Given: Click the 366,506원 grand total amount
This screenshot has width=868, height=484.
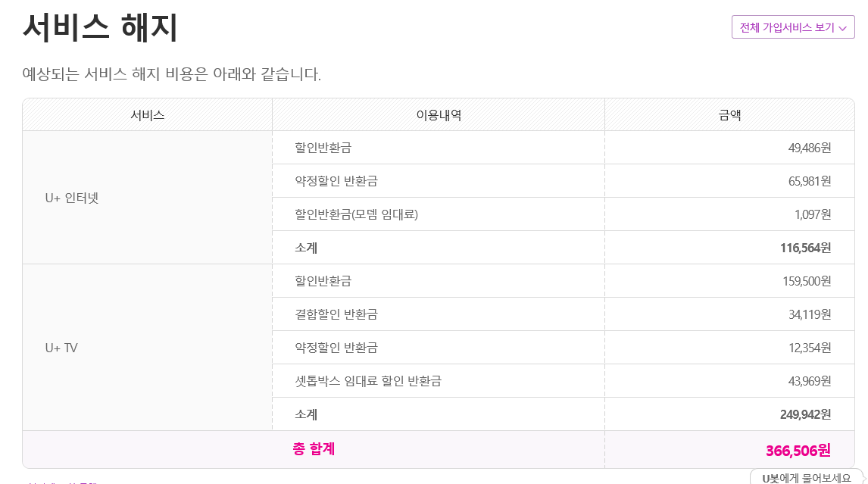Looking at the screenshot, I should coord(798,451).
